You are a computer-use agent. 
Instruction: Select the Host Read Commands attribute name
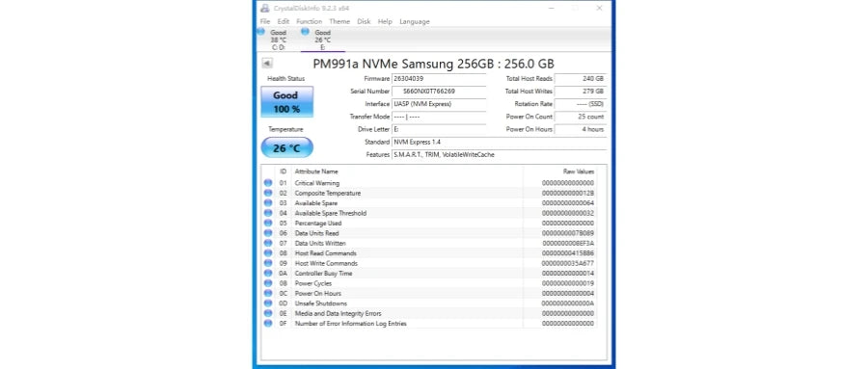pos(326,253)
